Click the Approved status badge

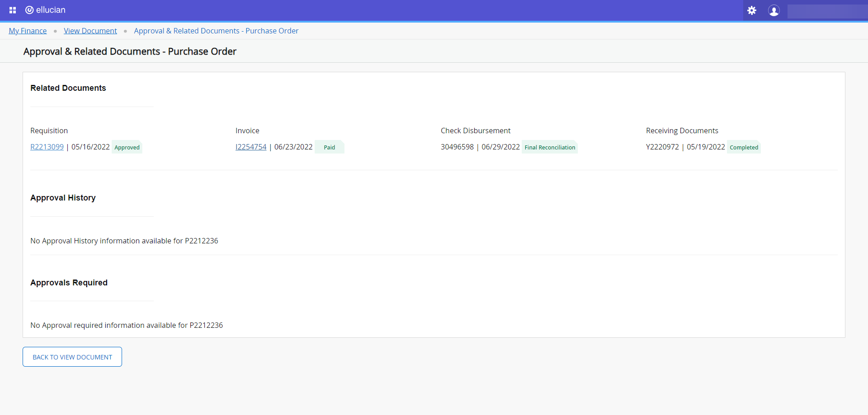(127, 147)
